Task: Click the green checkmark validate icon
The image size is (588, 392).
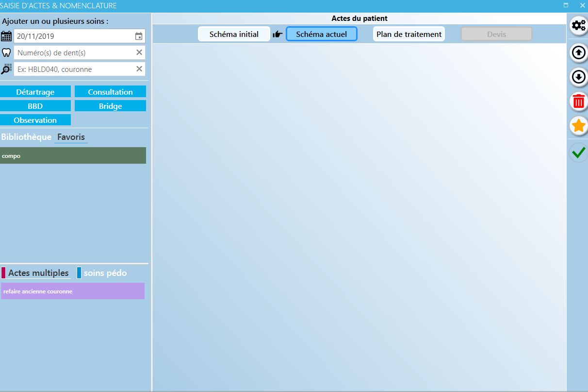Action: (x=578, y=153)
